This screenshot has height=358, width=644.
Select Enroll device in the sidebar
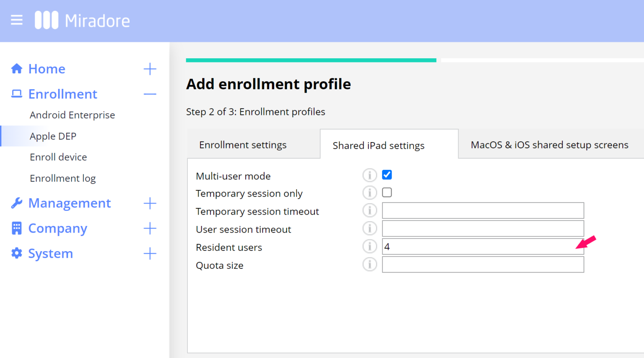click(x=58, y=157)
